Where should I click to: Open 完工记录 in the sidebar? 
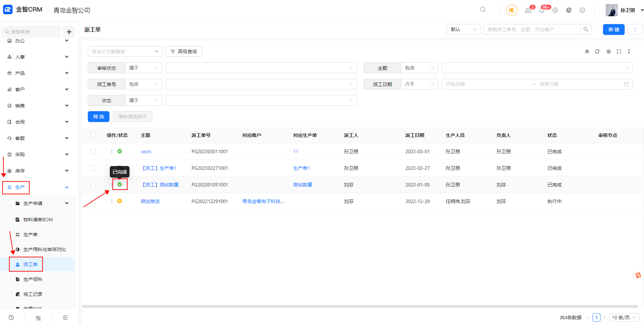(x=33, y=294)
